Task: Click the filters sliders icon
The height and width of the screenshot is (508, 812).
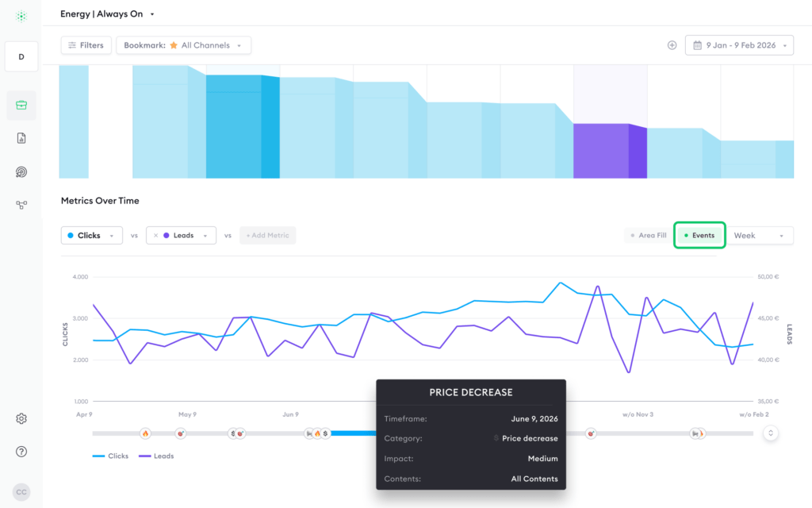Action: pos(72,45)
